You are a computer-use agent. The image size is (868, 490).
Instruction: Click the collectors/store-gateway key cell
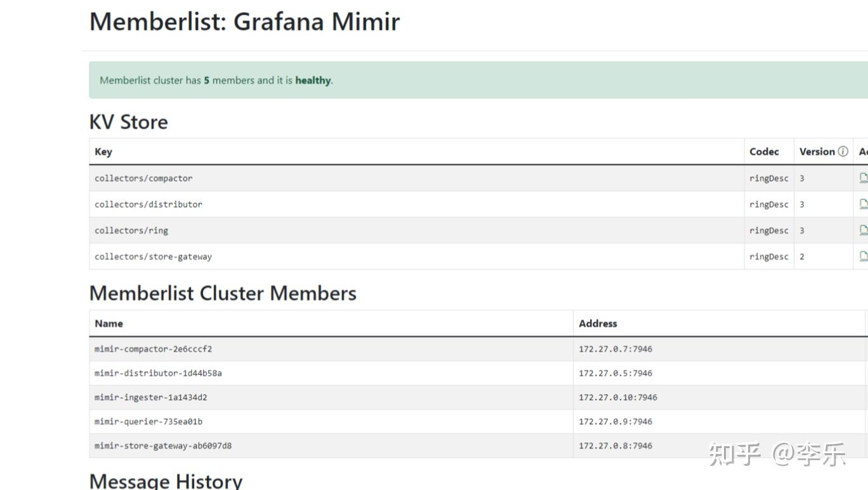tap(153, 256)
